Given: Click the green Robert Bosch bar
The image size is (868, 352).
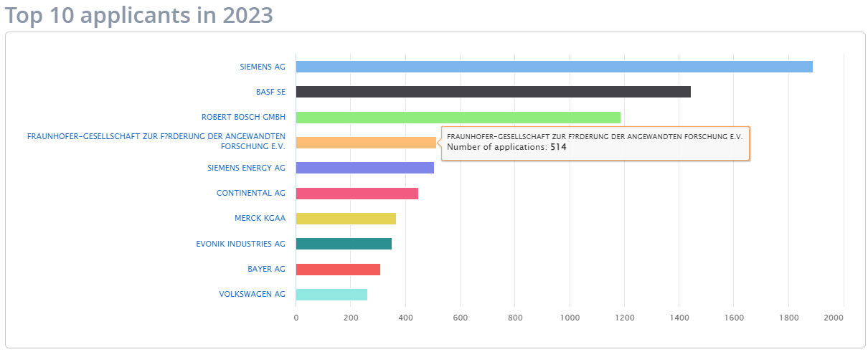Looking at the screenshot, I should [x=458, y=117].
